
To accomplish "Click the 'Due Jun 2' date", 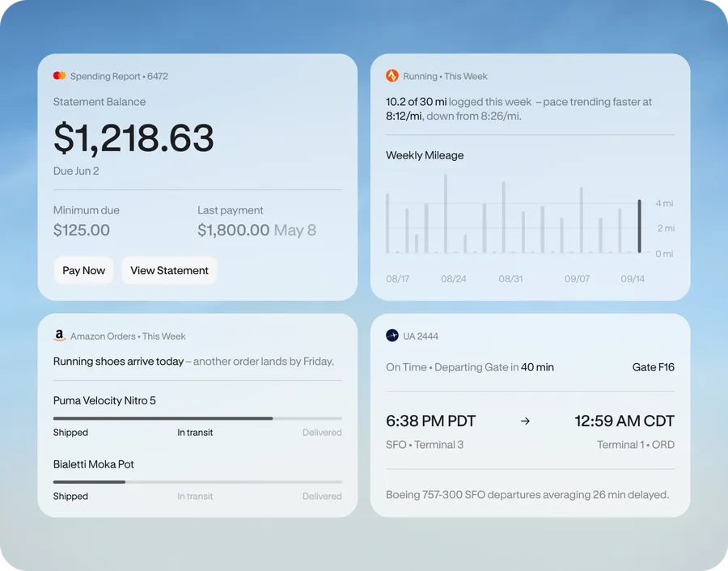I will [76, 171].
